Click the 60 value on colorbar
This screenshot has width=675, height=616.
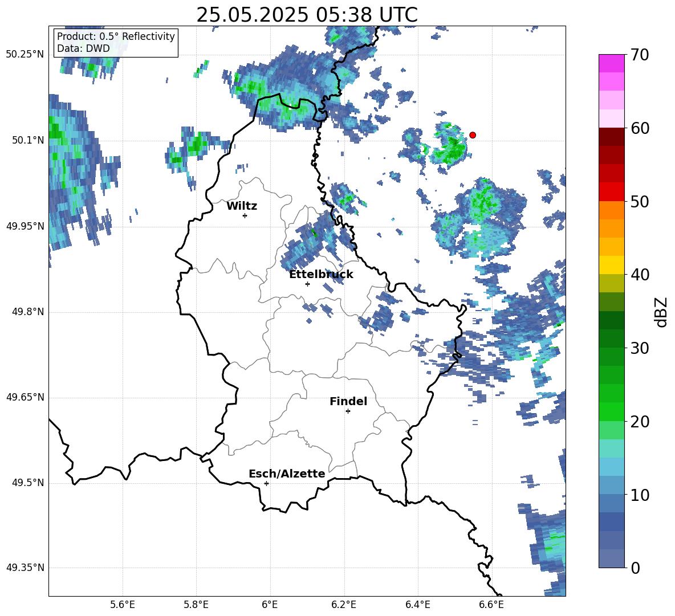coord(640,128)
